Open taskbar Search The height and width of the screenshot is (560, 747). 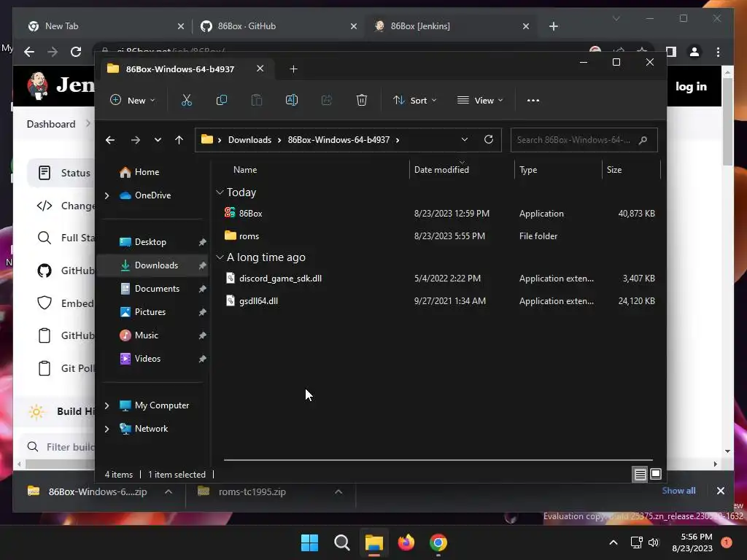pos(341,542)
